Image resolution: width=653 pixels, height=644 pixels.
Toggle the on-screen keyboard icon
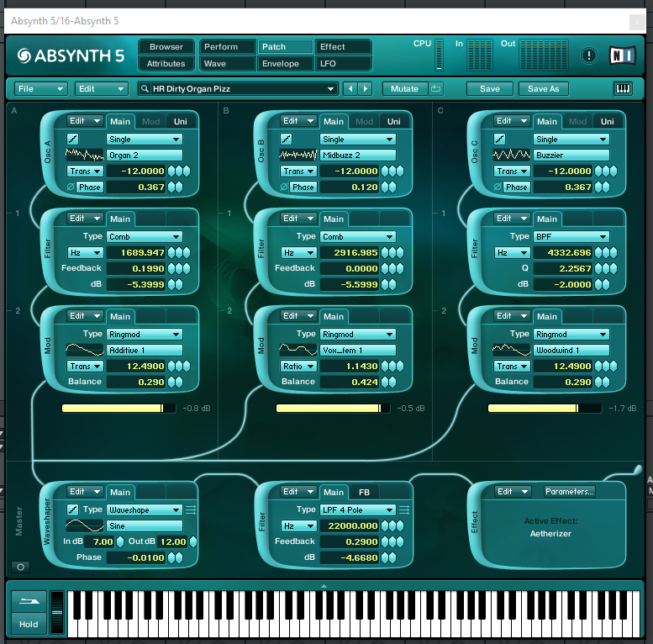(623, 89)
